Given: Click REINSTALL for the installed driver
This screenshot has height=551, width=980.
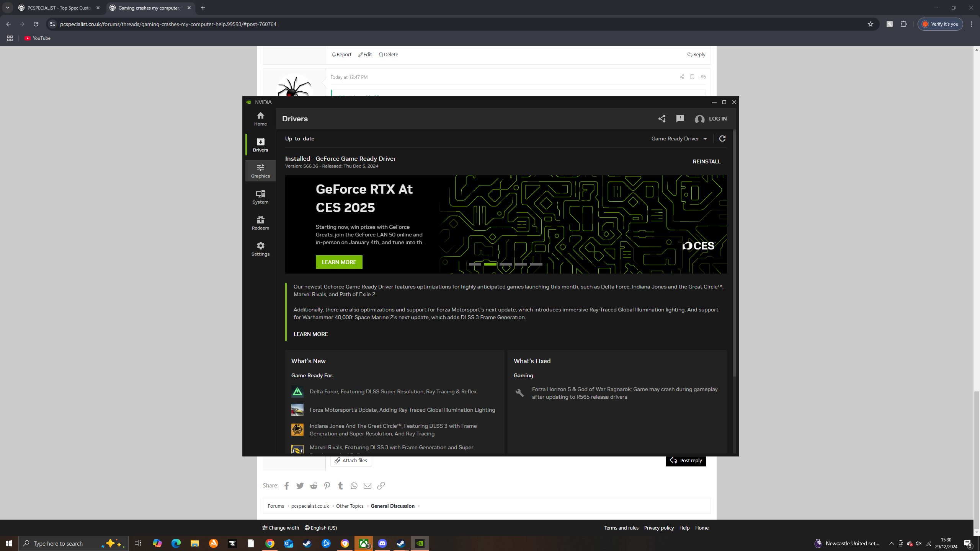Looking at the screenshot, I should pos(707,161).
